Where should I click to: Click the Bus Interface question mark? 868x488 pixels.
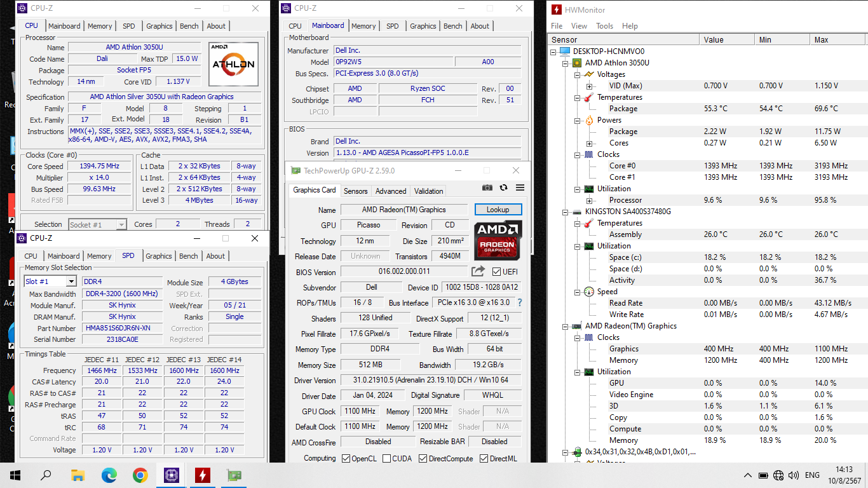(520, 302)
